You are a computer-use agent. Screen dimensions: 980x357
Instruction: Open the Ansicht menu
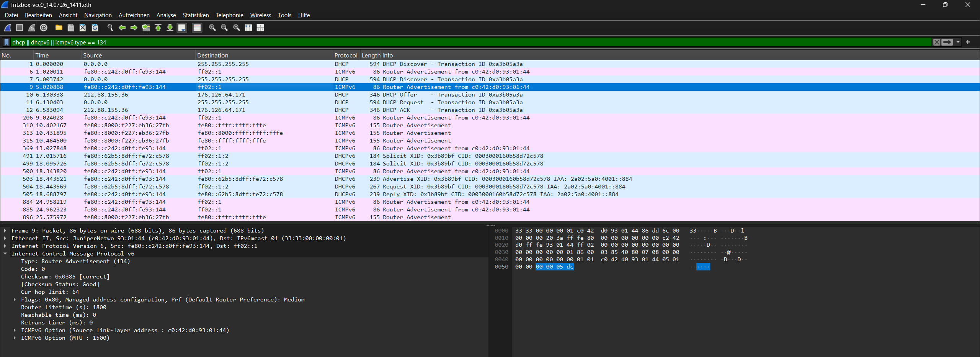(x=68, y=15)
